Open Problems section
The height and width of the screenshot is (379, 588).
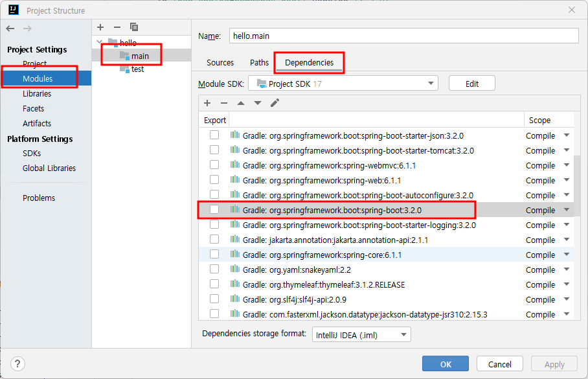(39, 198)
